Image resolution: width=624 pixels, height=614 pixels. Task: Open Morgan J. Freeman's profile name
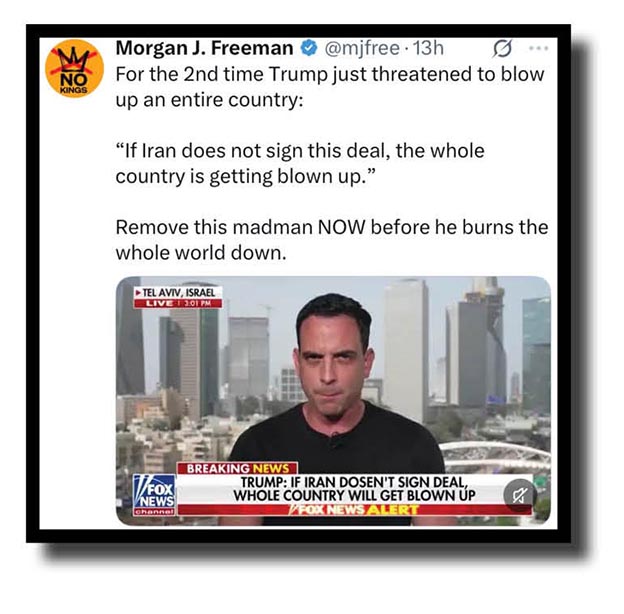[x=205, y=48]
